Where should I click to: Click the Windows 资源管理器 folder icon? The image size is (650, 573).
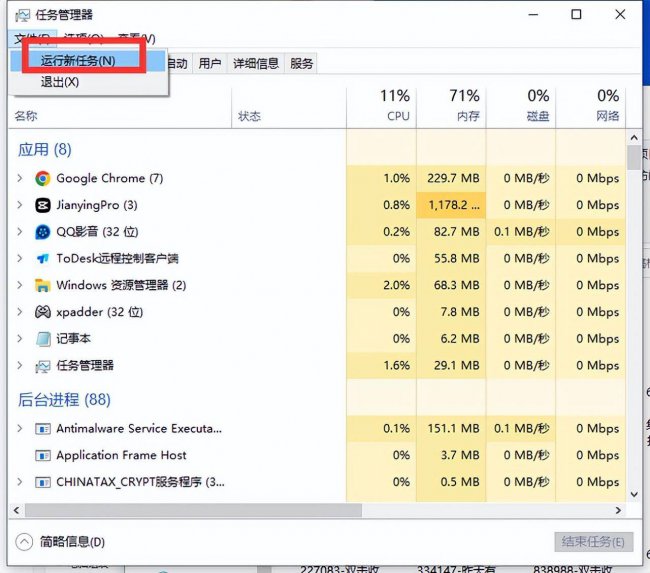[x=43, y=285]
